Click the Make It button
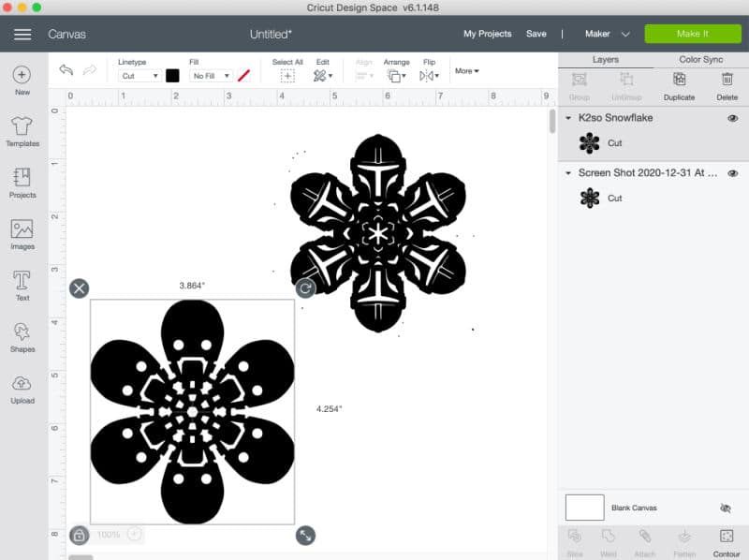749x560 pixels. pyautogui.click(x=693, y=34)
